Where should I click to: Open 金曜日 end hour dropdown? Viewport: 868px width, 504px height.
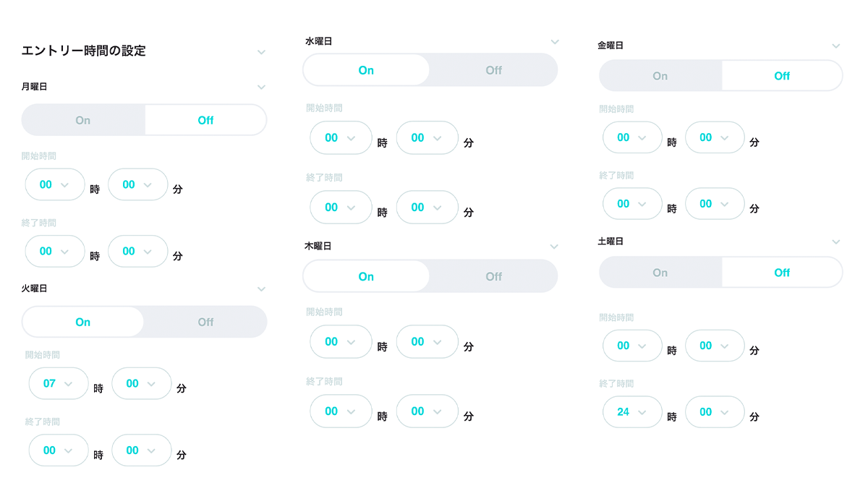[x=632, y=204]
